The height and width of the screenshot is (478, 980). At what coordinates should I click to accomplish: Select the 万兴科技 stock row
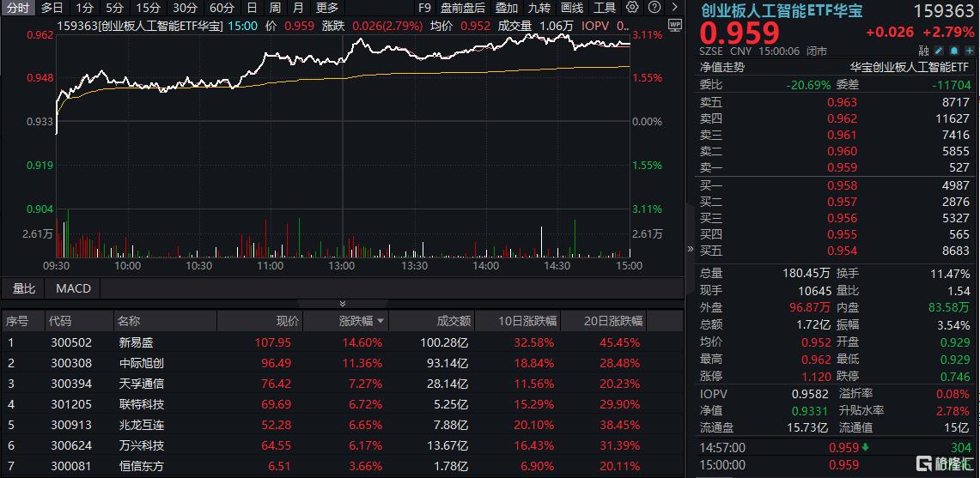coord(343,445)
